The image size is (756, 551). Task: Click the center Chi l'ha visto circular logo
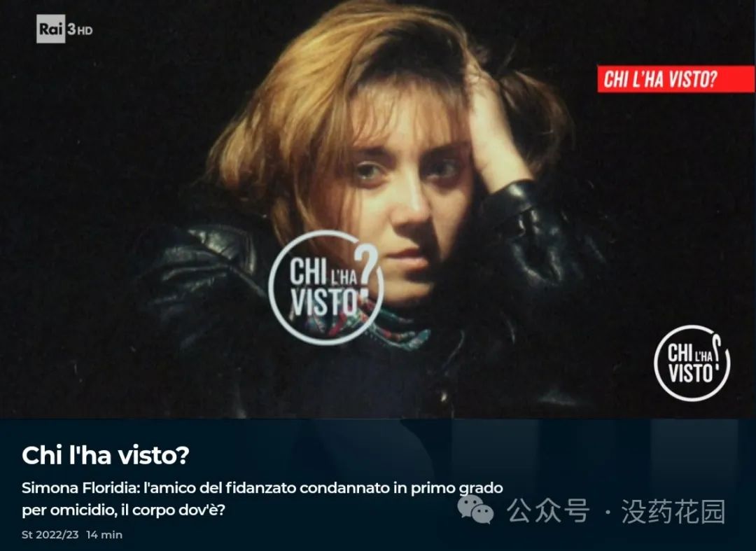326,288
